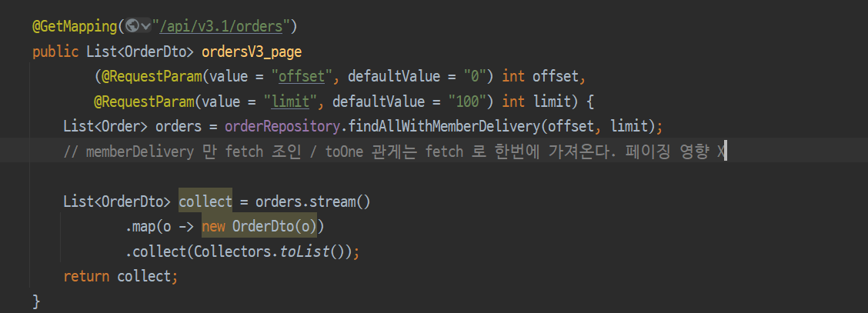Click the orderRepository field reference

click(282, 127)
